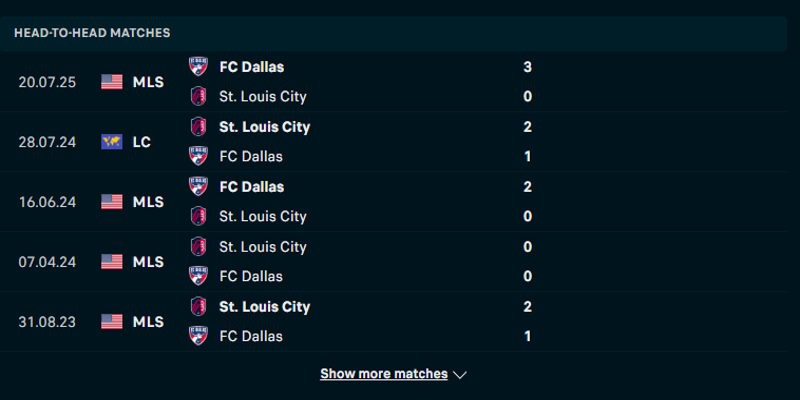The height and width of the screenshot is (400, 800).
Task: Select St. Louis City name in 28.07.24 match
Action: [264, 127]
